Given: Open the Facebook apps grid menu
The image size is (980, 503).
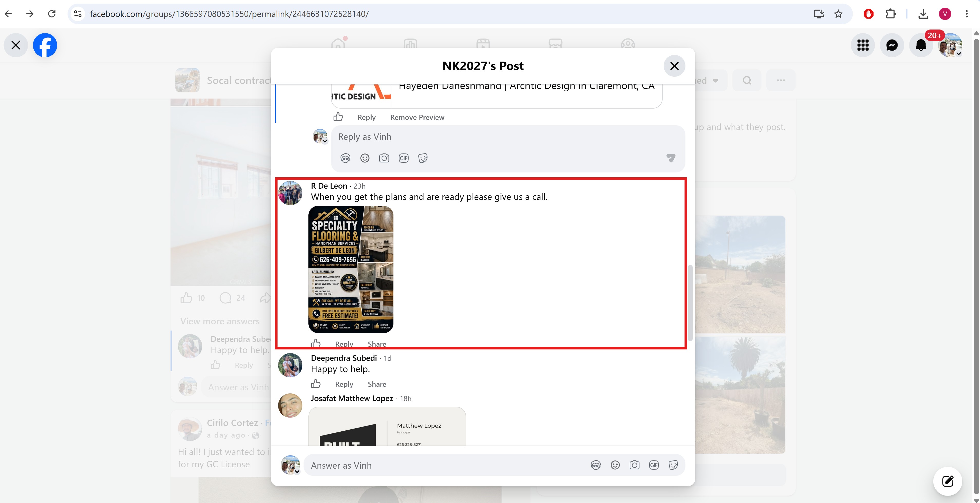Looking at the screenshot, I should (x=863, y=45).
